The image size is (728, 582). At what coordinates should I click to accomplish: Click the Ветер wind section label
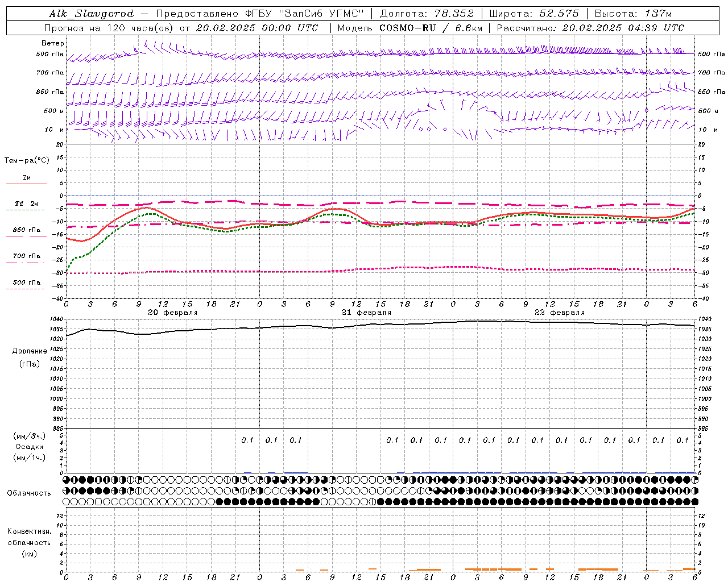pyautogui.click(x=53, y=43)
